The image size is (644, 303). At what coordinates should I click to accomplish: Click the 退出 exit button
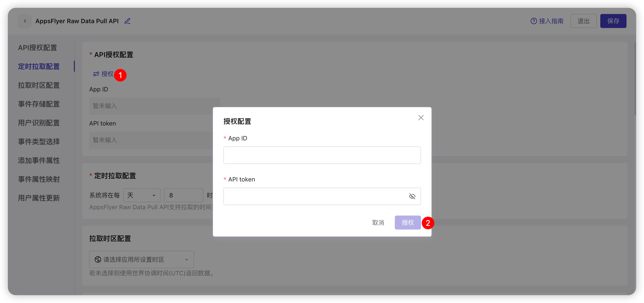[x=583, y=21]
